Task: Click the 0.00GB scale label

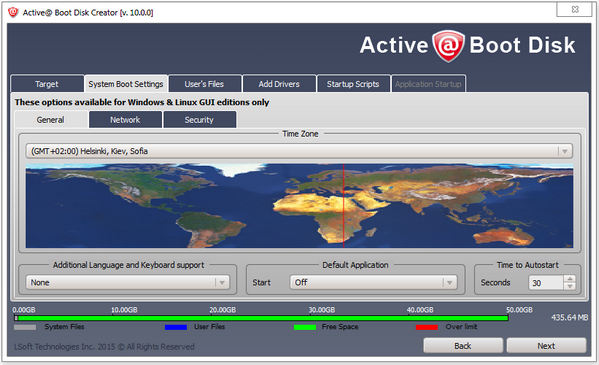Action: point(24,310)
